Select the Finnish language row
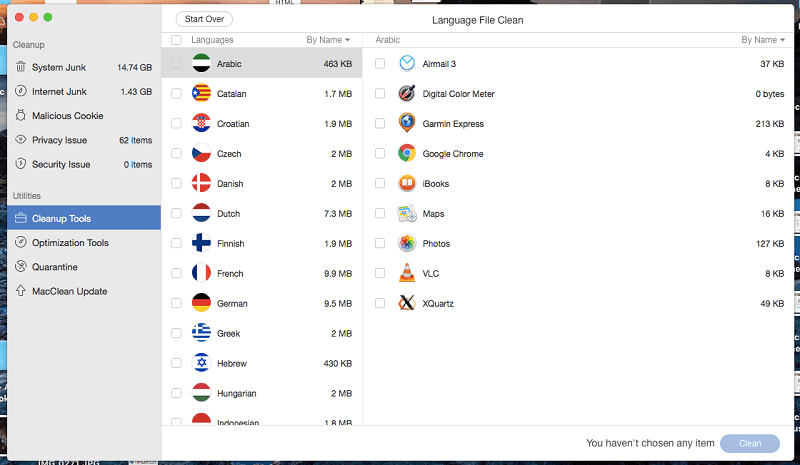Image resolution: width=800 pixels, height=465 pixels. pyautogui.click(x=262, y=243)
